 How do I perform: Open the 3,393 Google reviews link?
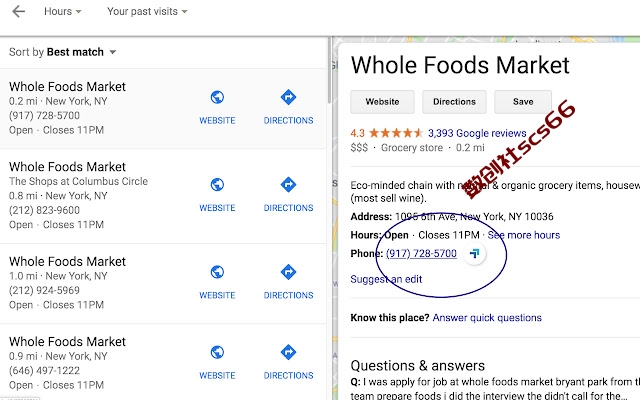[x=477, y=133]
